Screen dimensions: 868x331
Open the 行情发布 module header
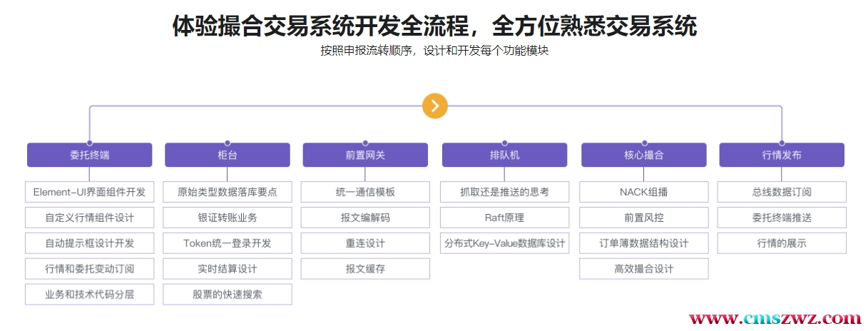[781, 155]
